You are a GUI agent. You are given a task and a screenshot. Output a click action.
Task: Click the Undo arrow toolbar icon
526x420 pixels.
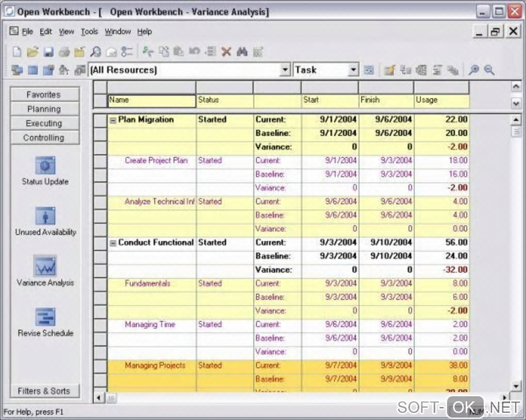point(194,51)
